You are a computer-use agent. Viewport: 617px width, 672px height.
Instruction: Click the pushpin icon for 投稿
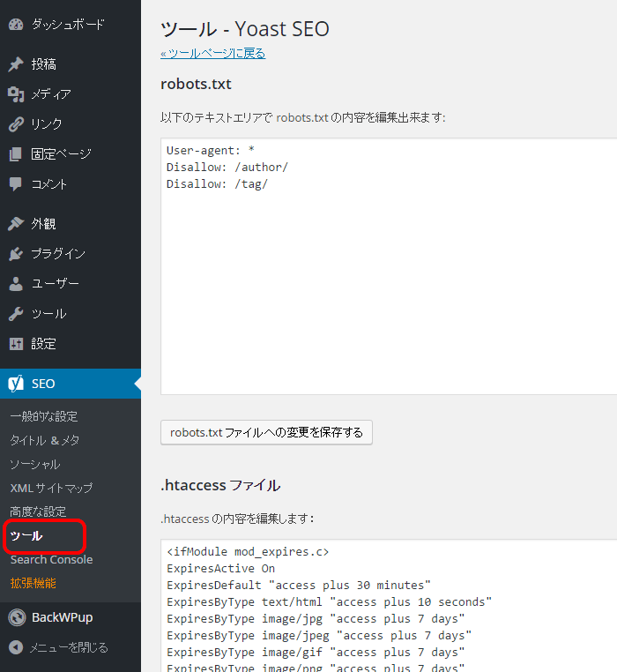[x=16, y=64]
